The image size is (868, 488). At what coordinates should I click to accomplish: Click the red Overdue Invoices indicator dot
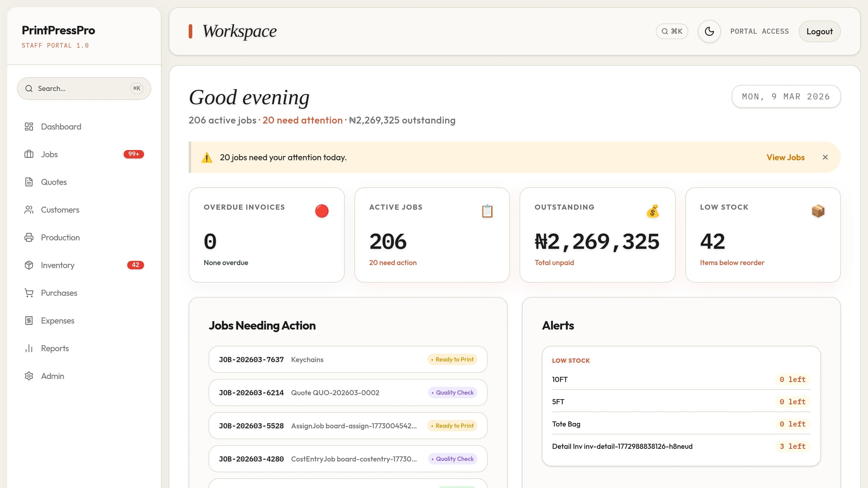tap(322, 211)
